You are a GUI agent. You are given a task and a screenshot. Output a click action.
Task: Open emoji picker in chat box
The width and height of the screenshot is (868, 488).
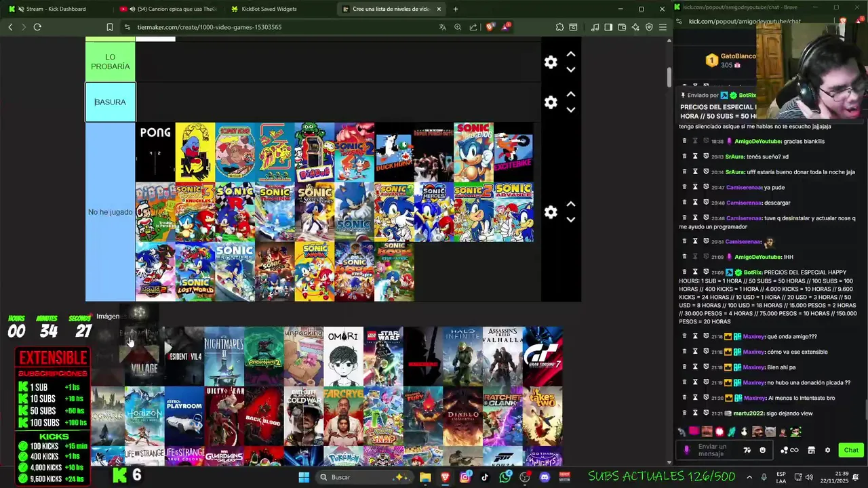(x=762, y=450)
